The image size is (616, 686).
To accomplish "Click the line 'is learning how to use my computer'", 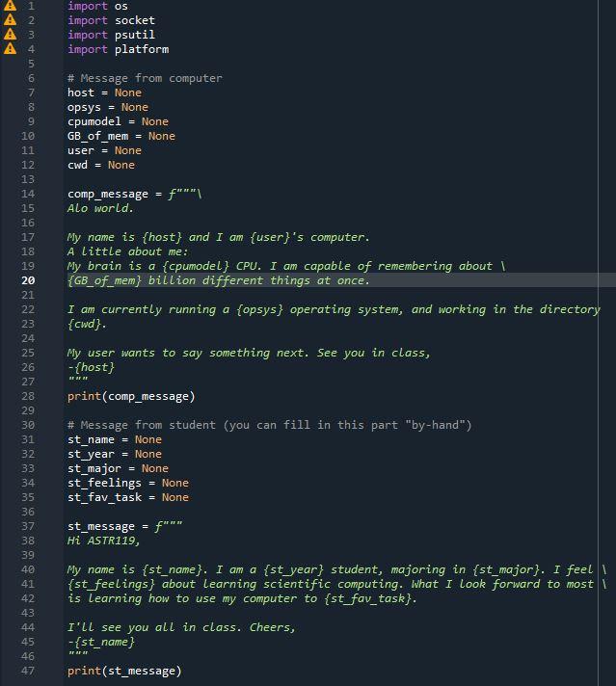I will 242,598.
